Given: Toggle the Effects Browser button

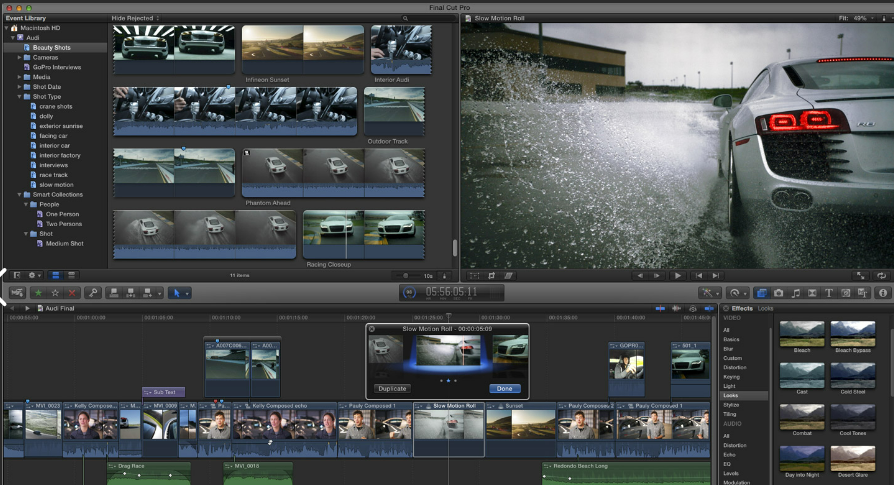Looking at the screenshot, I should pos(761,293).
